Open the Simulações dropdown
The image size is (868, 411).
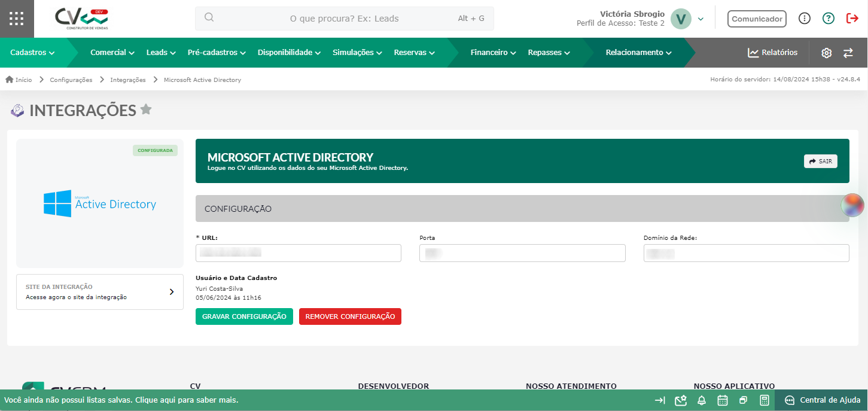357,53
